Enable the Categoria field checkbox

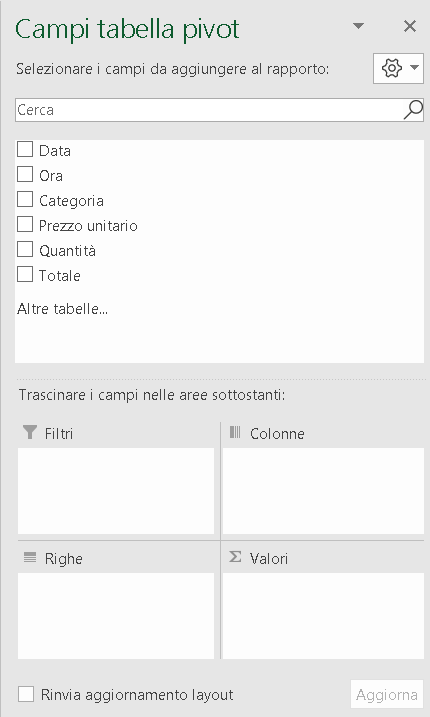tap(25, 199)
